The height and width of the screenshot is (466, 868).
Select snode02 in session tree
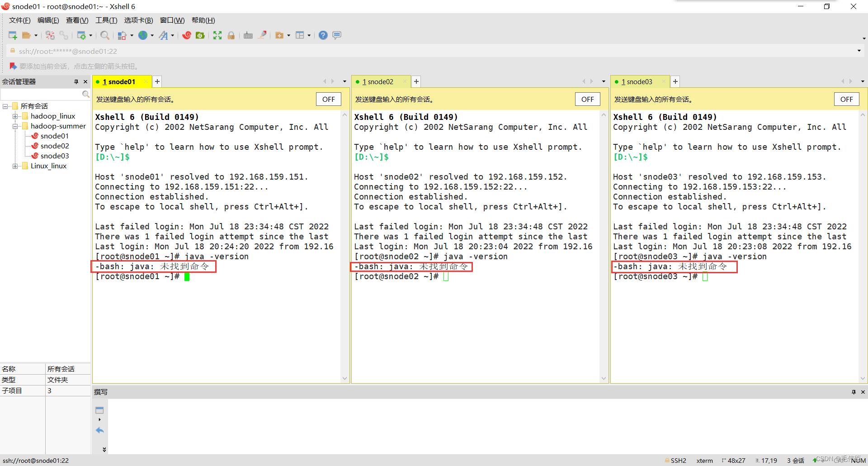55,146
